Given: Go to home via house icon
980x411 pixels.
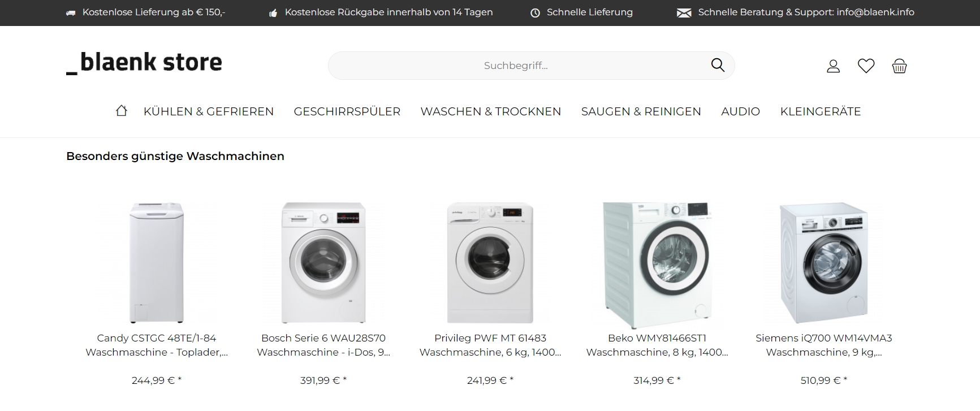Looking at the screenshot, I should point(122,111).
